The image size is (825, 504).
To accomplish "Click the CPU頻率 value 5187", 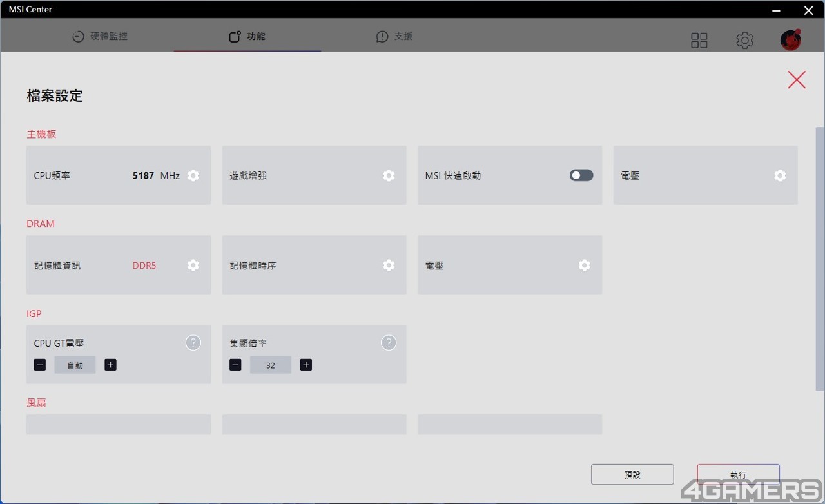I will (x=143, y=175).
